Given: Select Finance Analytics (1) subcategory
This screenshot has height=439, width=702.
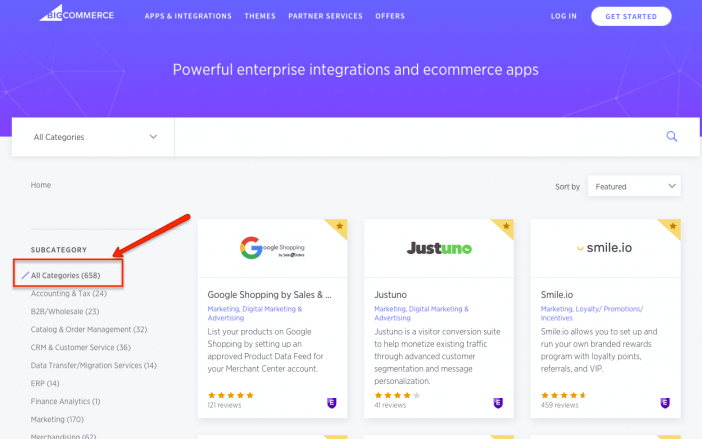Looking at the screenshot, I should (x=65, y=401).
